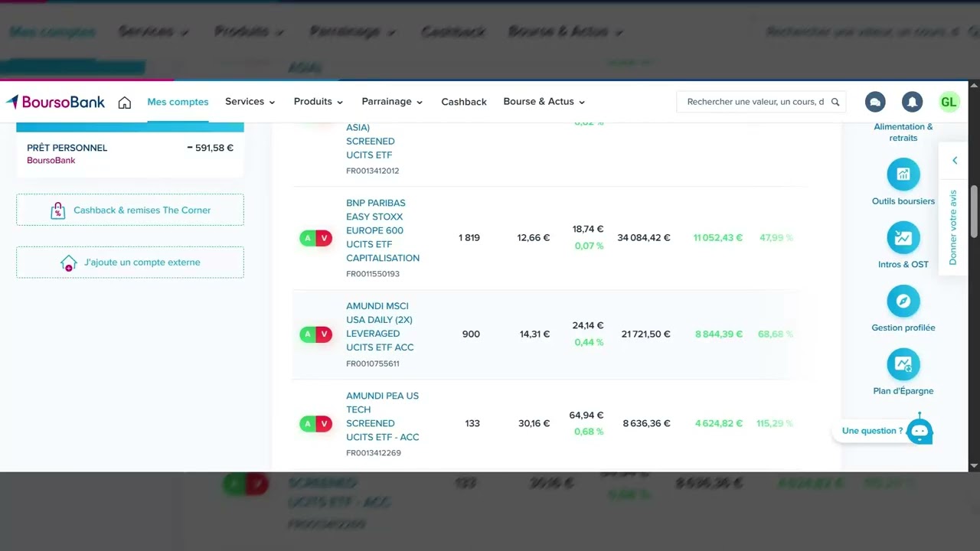Open the GL profile avatar
980x551 pixels.
coord(949,102)
